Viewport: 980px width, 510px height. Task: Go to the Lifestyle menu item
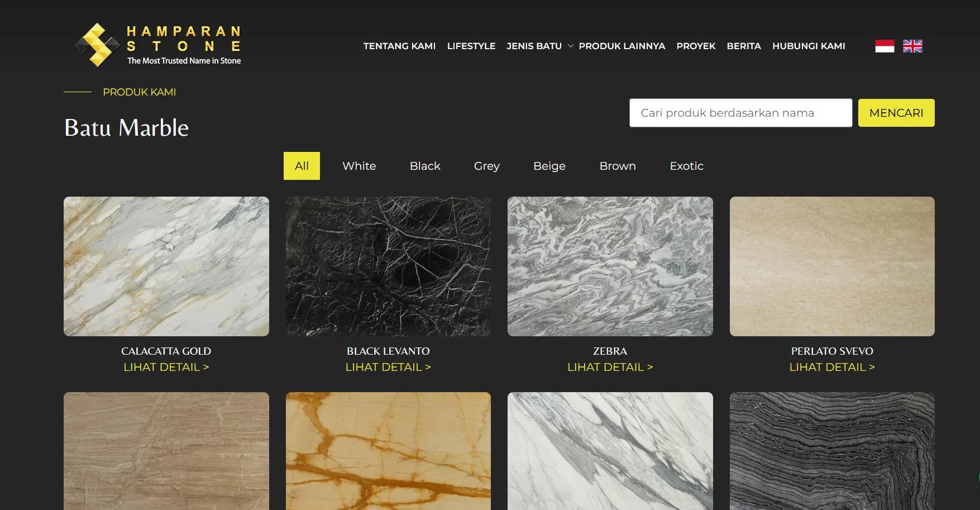[x=471, y=46]
